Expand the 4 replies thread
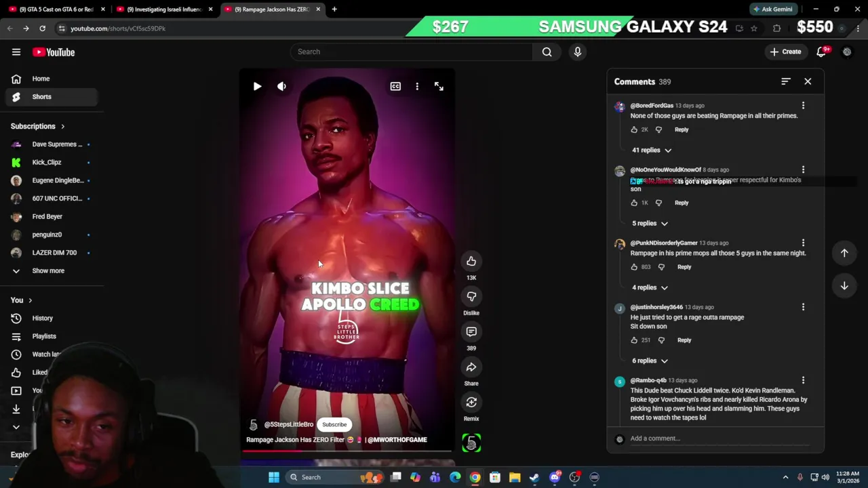Viewport: 868px width, 488px height. (x=650, y=287)
